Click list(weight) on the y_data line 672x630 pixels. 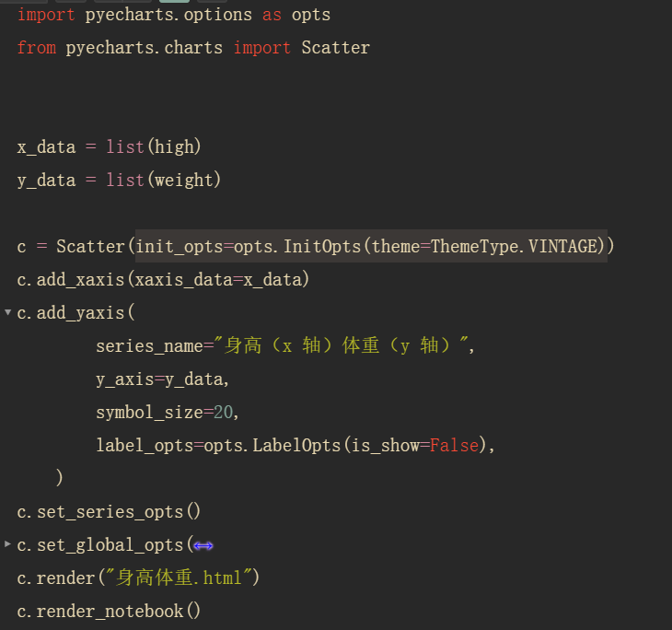point(163,180)
